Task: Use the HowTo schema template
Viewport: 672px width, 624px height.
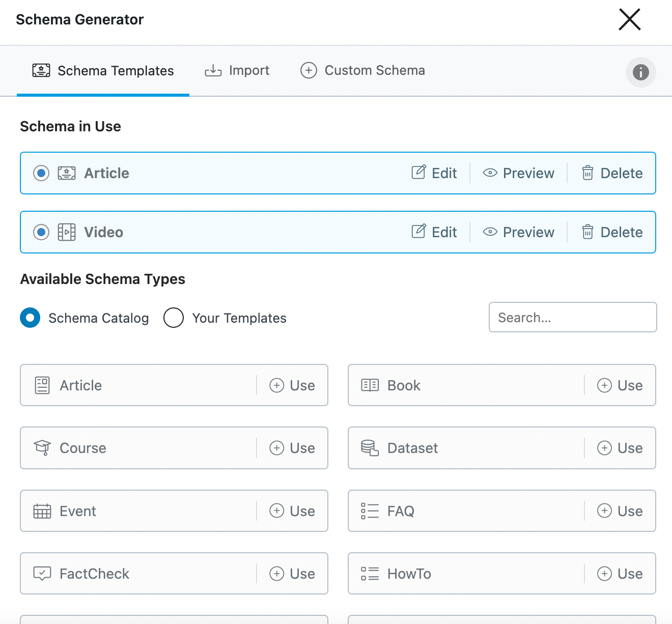Action: (620, 574)
